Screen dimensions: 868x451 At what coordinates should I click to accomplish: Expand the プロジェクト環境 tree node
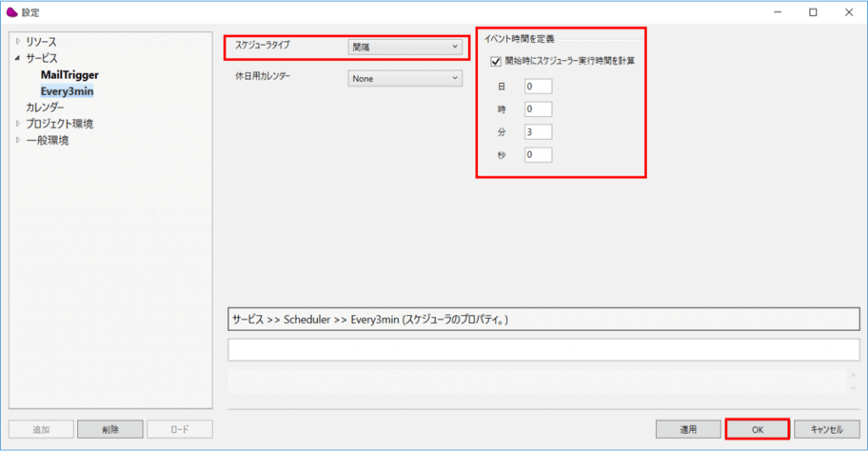tap(17, 124)
